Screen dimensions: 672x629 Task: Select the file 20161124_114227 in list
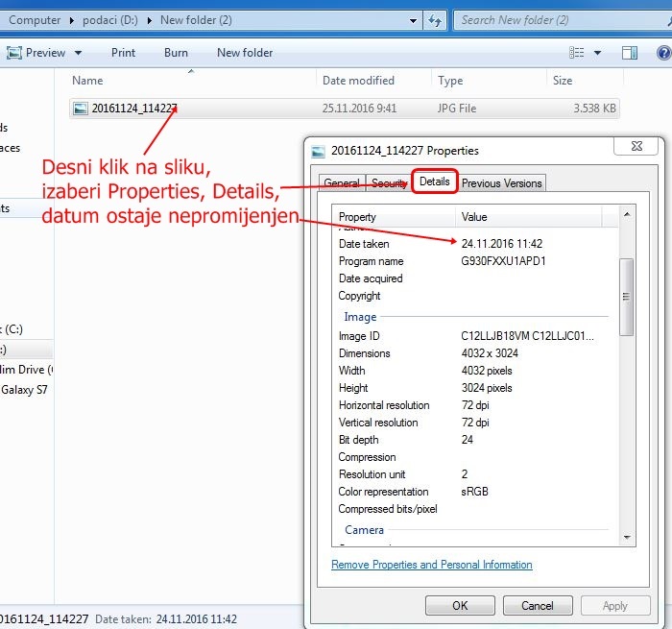344,109
